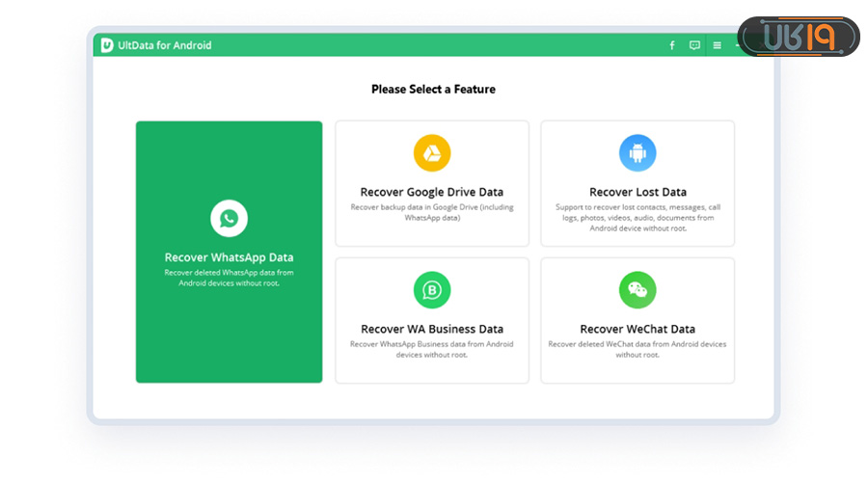868x482 pixels.
Task: Select the Recover WhatsApp Data title
Action: pos(229,257)
